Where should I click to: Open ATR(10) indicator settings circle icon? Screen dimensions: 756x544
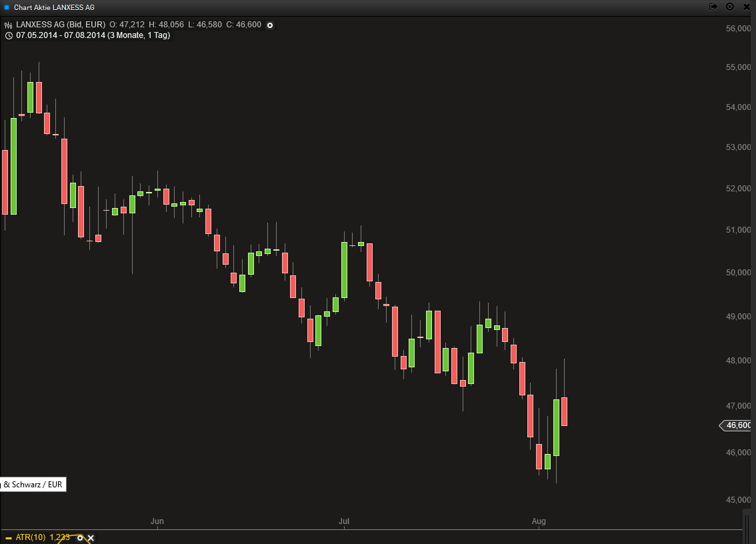(x=80, y=537)
